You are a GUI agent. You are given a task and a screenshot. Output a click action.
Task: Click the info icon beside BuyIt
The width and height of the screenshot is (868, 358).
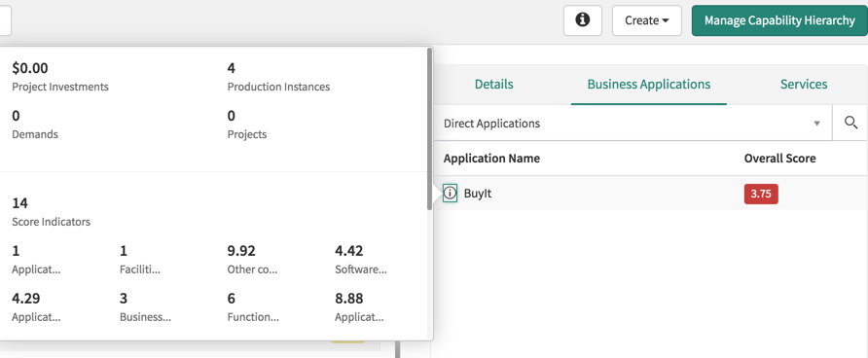coord(450,194)
